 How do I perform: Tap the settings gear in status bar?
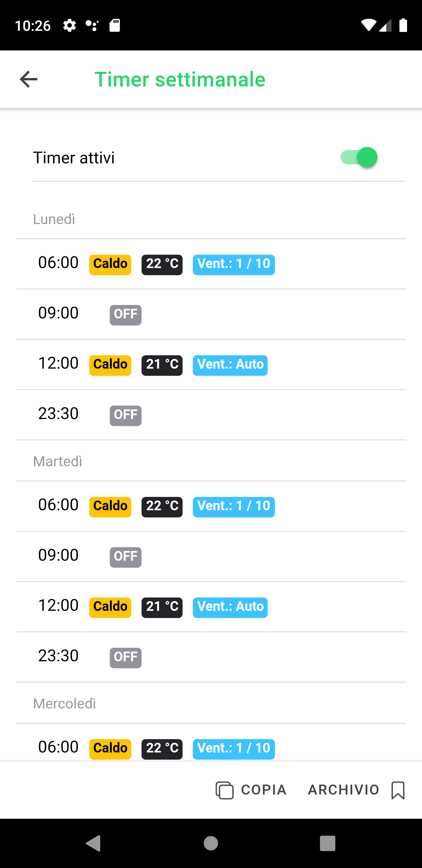pos(69,26)
